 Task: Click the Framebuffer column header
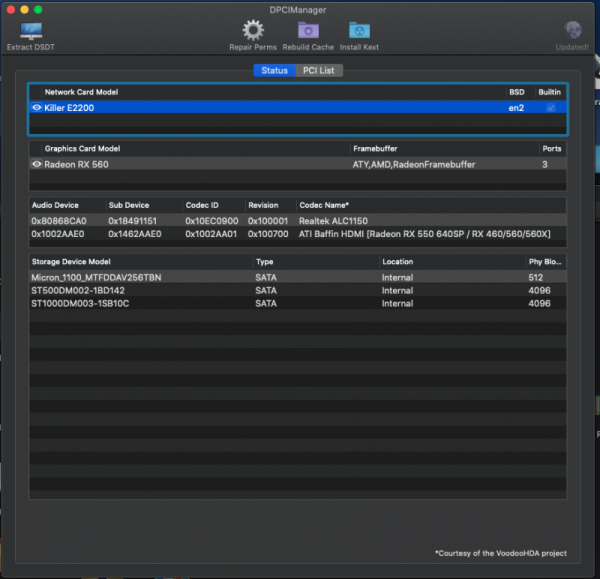pos(375,148)
